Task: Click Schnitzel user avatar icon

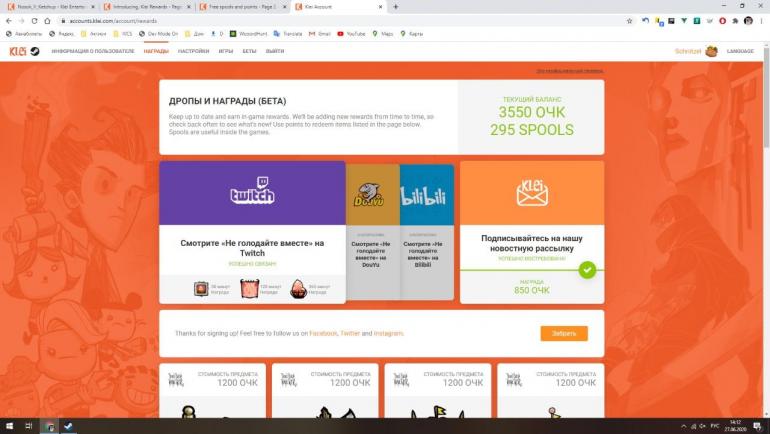Action: (x=711, y=51)
